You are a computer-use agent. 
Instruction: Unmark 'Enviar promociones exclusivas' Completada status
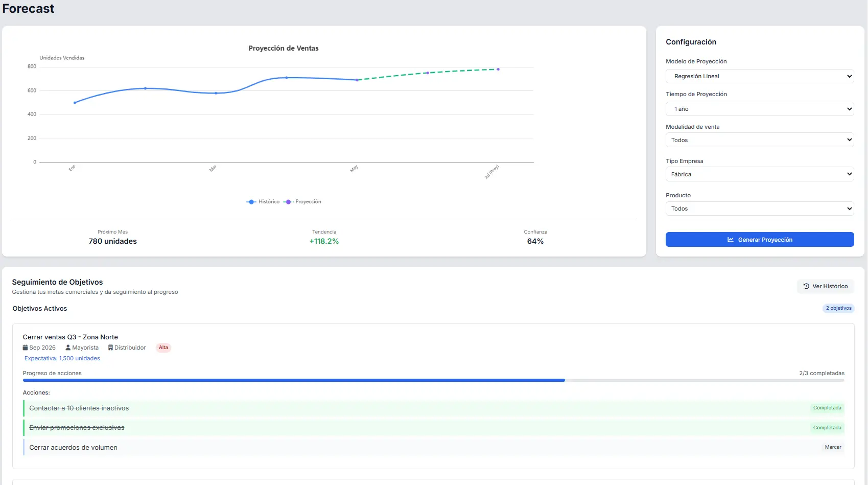pos(827,428)
